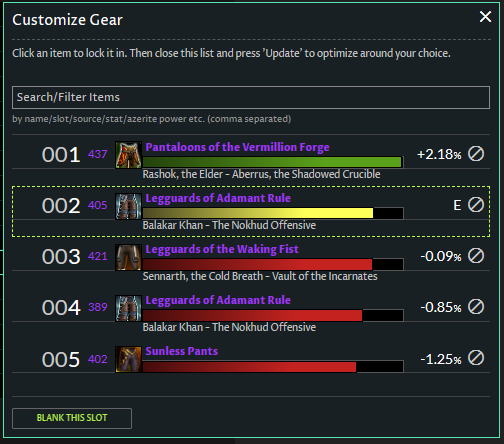Click the Search/Filter Items field

(x=251, y=97)
